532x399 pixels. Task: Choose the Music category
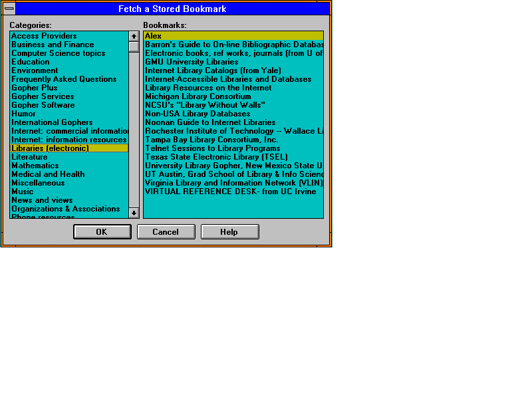coord(69,192)
